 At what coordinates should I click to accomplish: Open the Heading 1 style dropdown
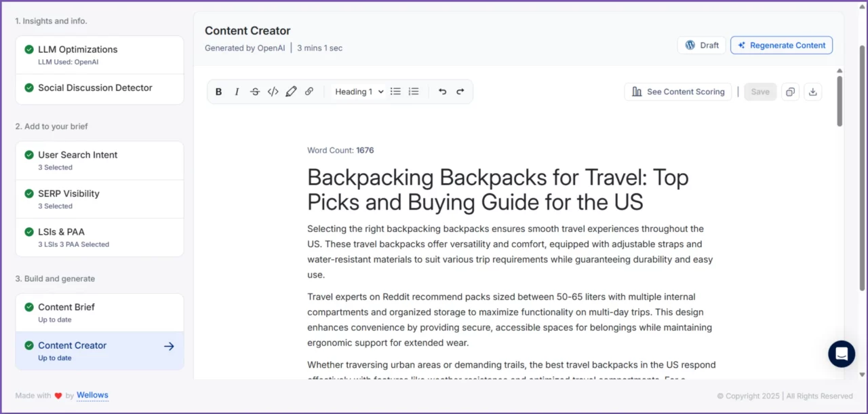click(x=359, y=92)
